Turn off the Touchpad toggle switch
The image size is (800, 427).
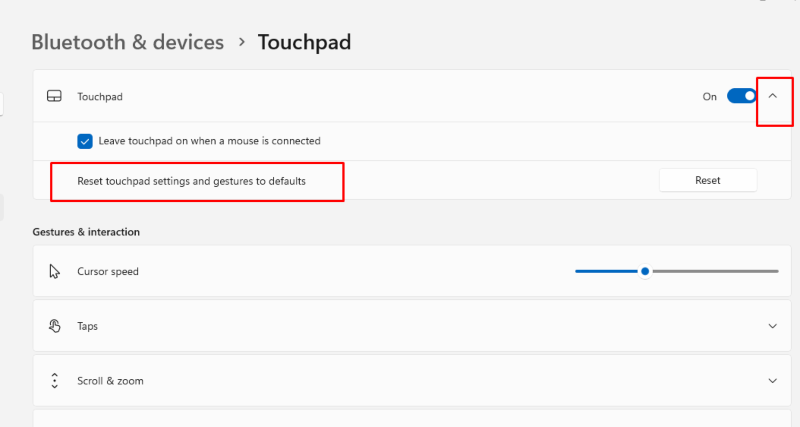click(x=741, y=96)
